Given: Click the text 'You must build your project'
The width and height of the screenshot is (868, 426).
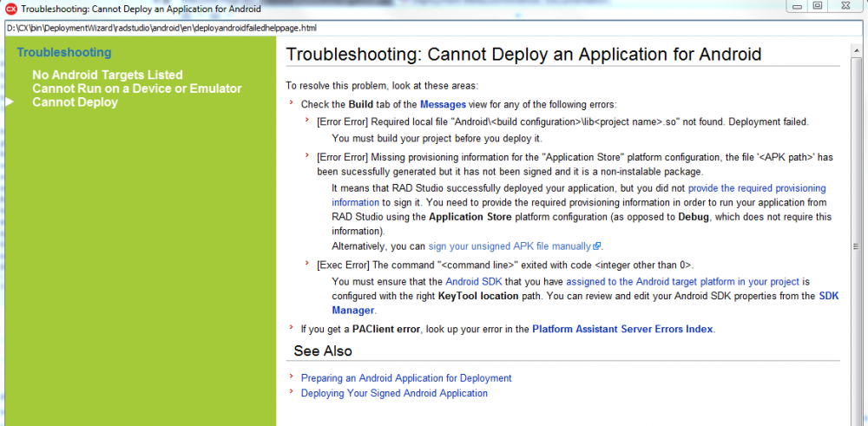Looking at the screenshot, I should 437,138.
